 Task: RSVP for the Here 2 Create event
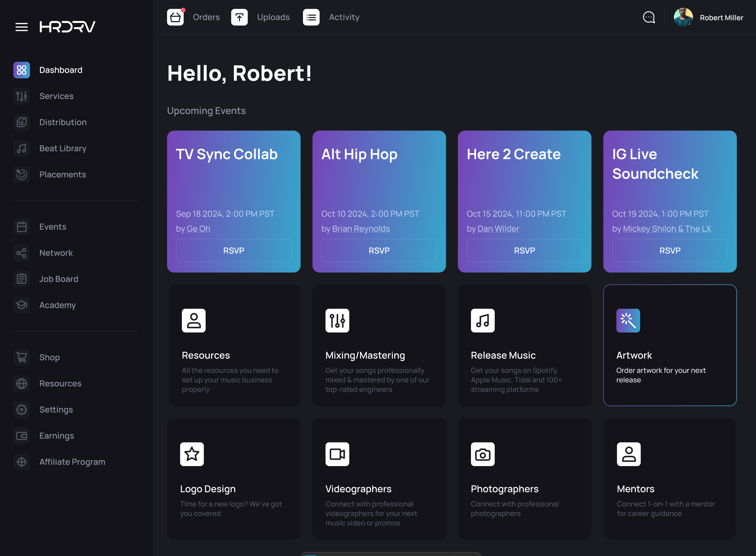[x=524, y=251]
